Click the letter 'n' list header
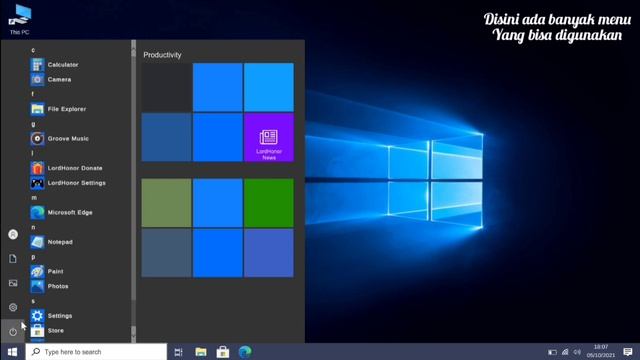Viewport: 640px width, 360px height. point(33,227)
